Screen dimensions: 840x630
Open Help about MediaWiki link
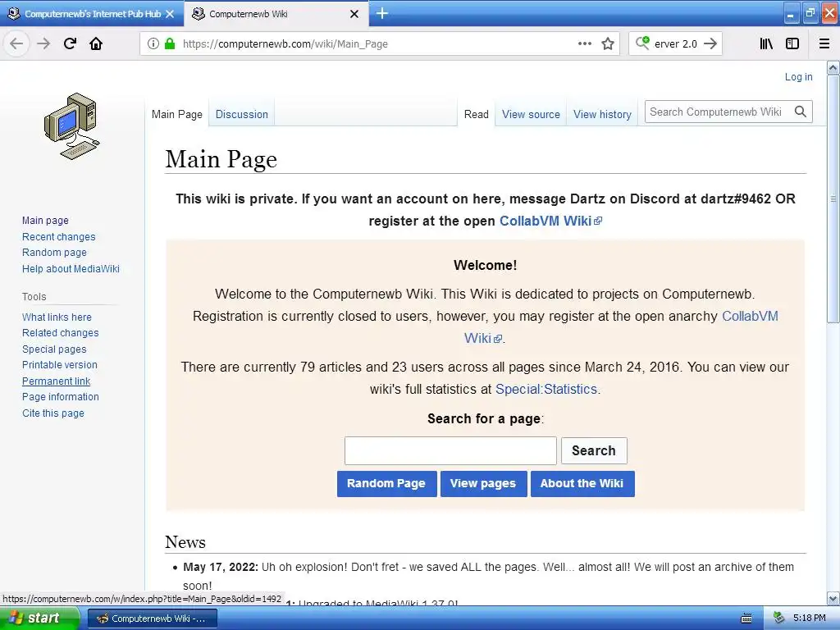pyautogui.click(x=71, y=268)
